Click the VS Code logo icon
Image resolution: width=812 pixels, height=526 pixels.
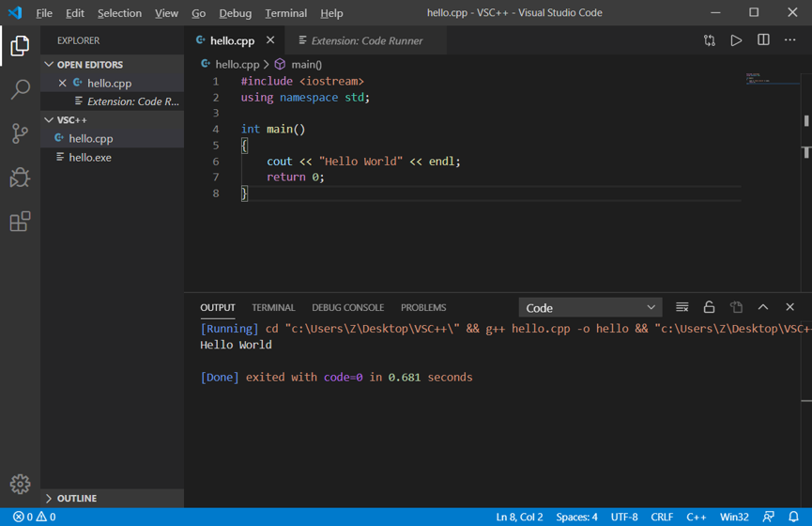(x=15, y=12)
